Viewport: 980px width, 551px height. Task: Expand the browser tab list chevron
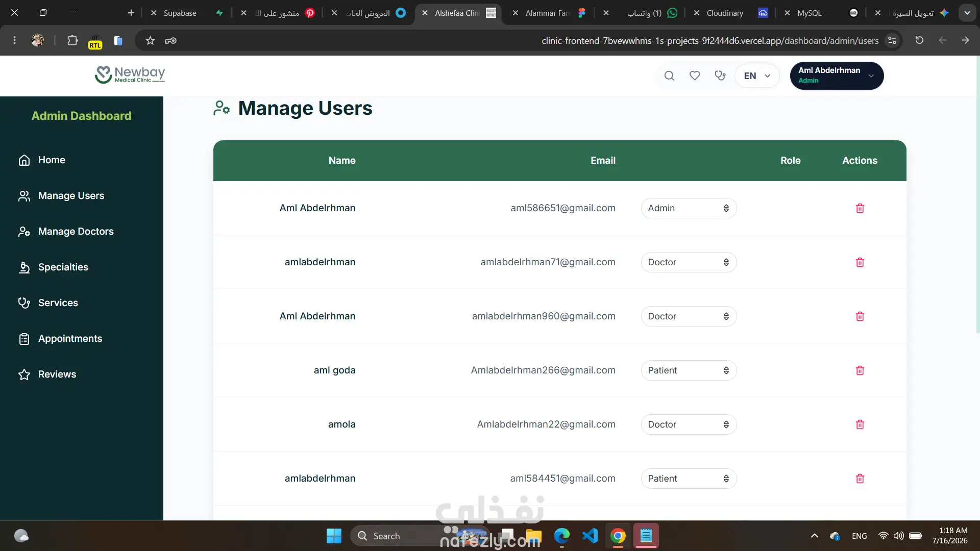[967, 13]
